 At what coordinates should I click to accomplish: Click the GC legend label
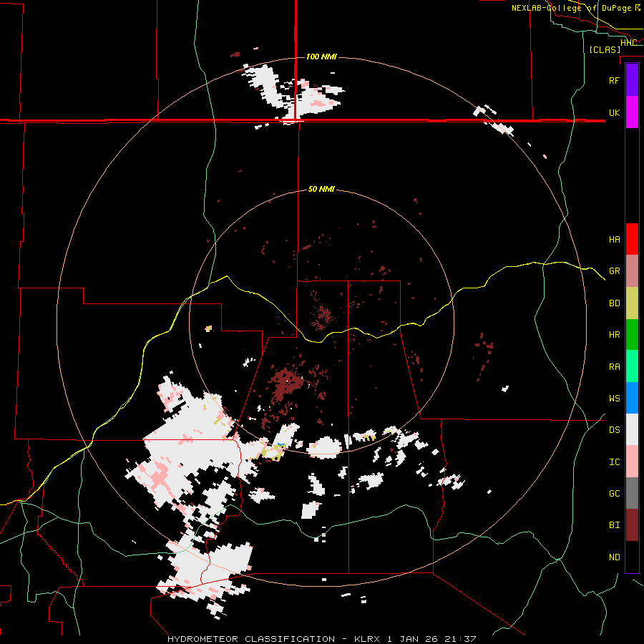pos(614,493)
